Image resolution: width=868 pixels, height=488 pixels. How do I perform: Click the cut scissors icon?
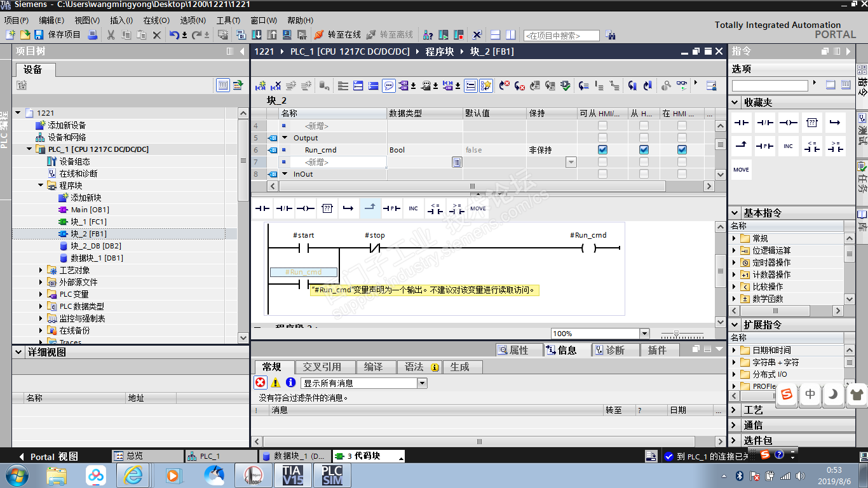111,35
